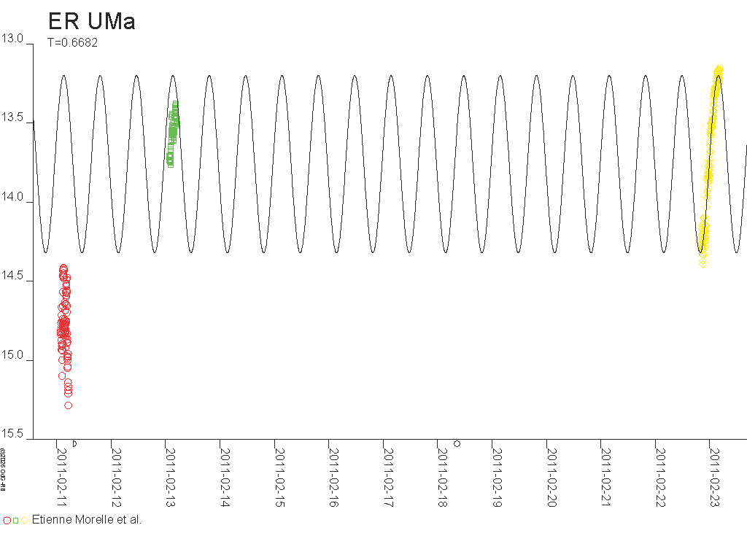This screenshot has width=747, height=560.
Task: Click the yellow diamond legend marker
Action: click(24, 521)
